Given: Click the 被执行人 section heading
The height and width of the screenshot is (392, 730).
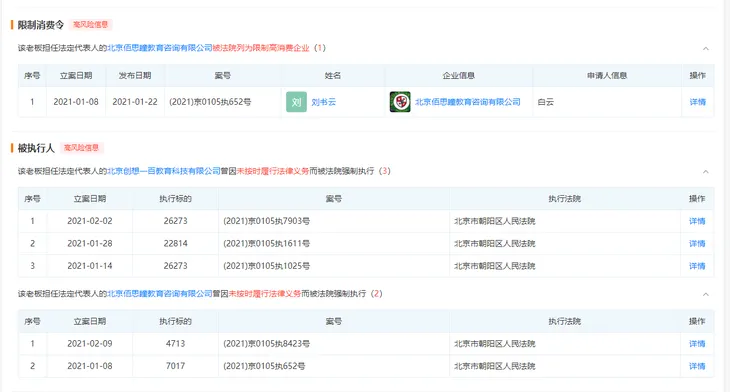Looking at the screenshot, I should (x=36, y=148).
